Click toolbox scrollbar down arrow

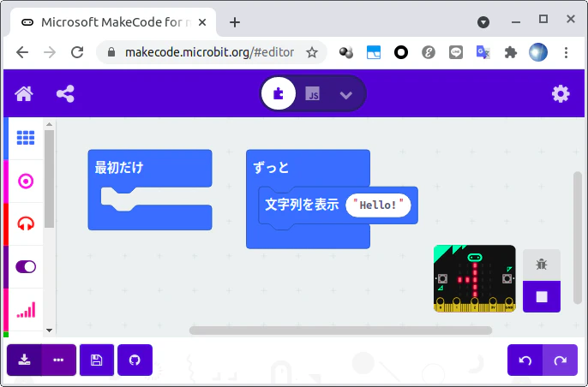click(49, 330)
